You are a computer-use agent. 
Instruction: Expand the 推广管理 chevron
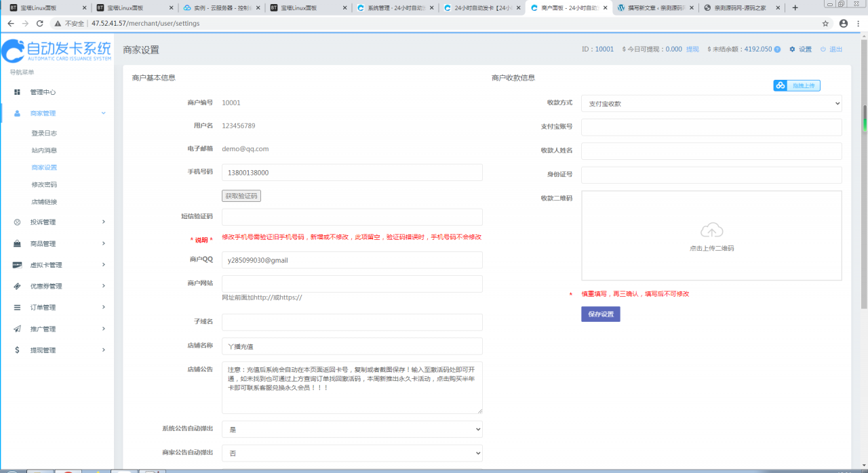(x=103, y=329)
